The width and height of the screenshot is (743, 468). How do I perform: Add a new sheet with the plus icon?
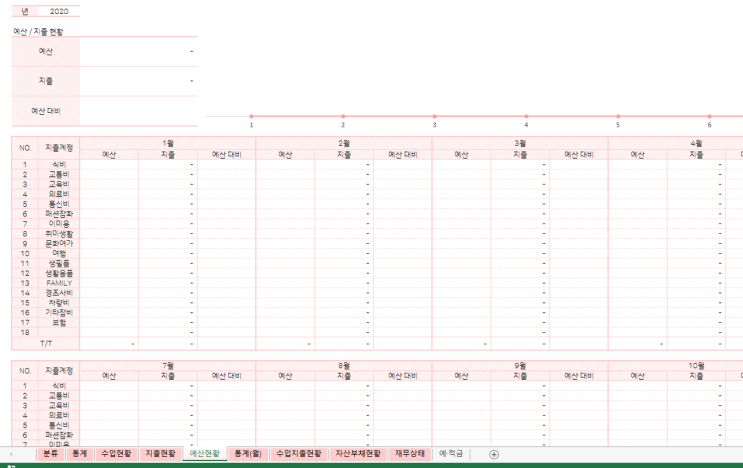pos(494,454)
